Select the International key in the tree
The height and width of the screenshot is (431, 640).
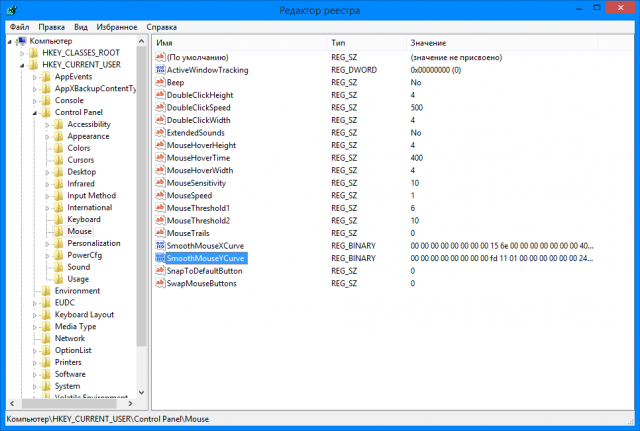89,207
